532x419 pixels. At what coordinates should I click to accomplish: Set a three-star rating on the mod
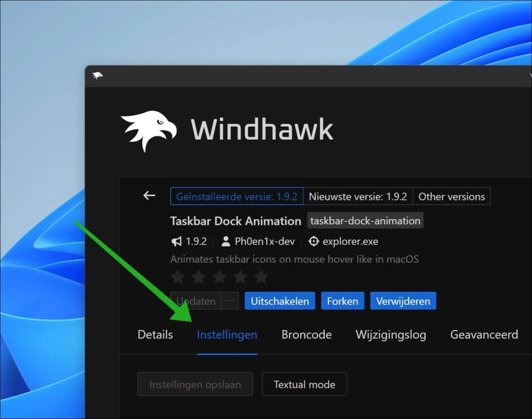click(x=219, y=277)
